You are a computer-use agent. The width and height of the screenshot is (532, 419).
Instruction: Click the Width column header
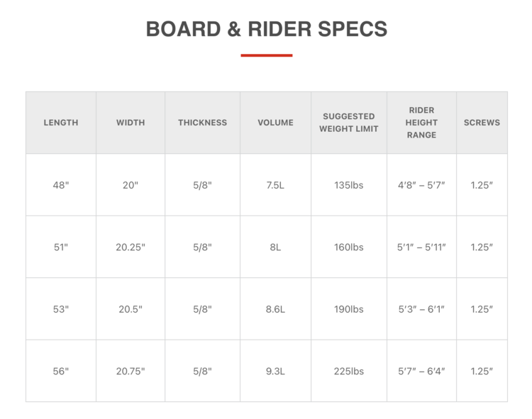click(x=131, y=123)
